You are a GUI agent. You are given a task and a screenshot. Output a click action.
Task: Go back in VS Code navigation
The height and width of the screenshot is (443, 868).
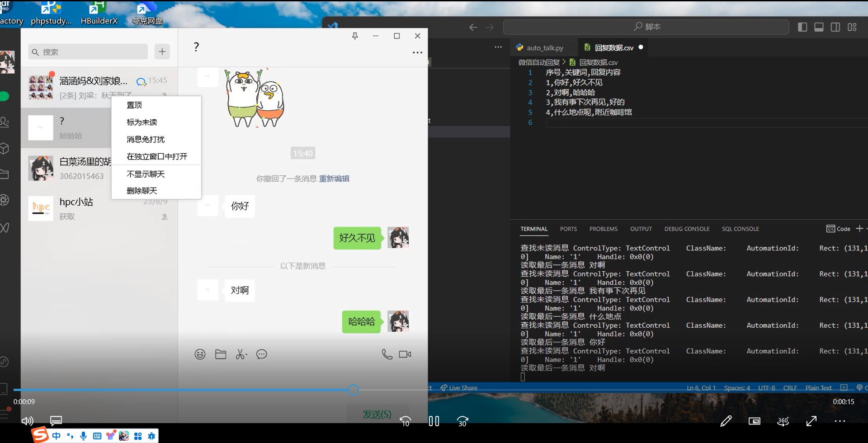[x=473, y=28]
